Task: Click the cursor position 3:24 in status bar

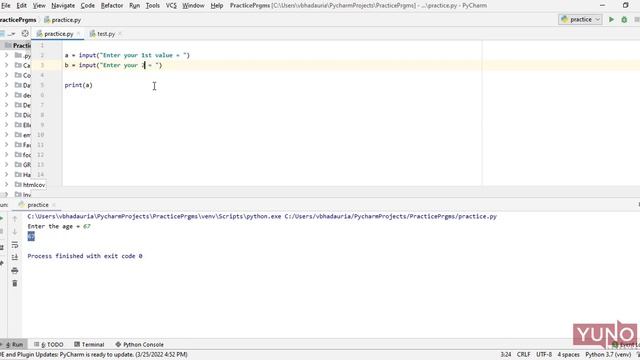Action: tap(506, 355)
